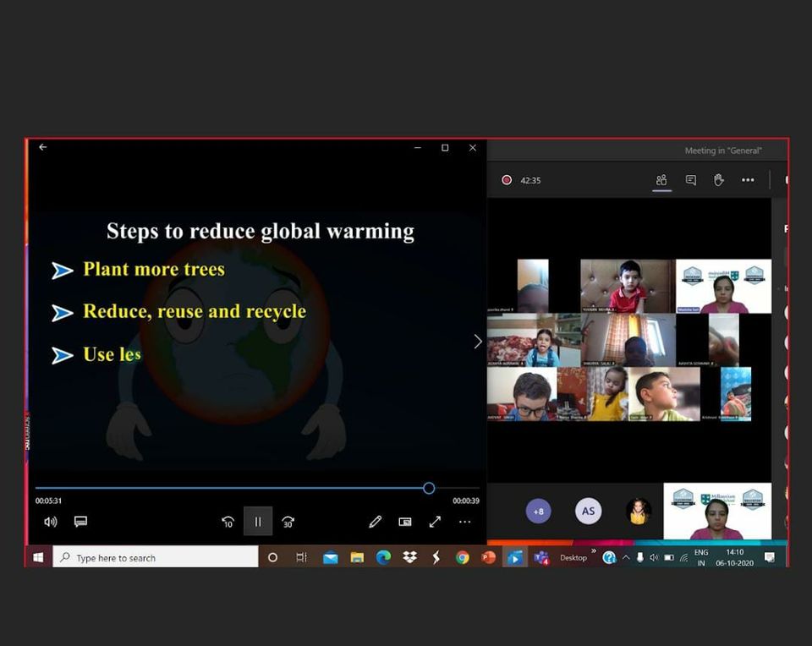Go back using the player's arrow

point(42,147)
